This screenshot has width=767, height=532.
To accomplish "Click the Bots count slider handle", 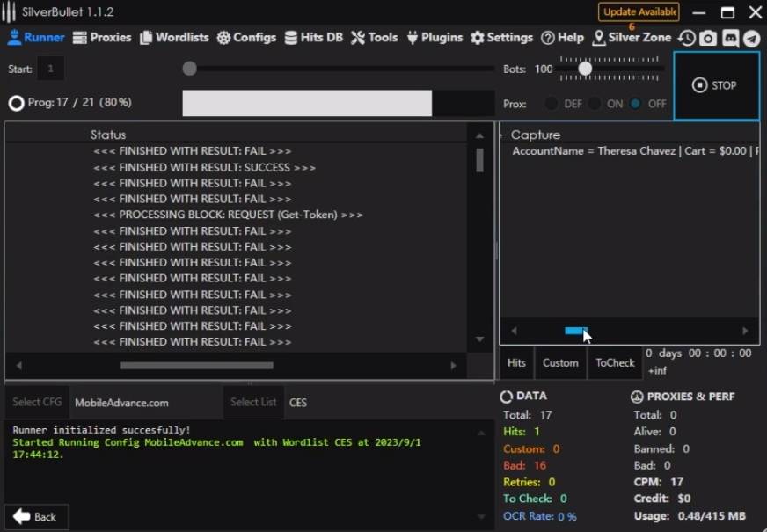I will (x=585, y=68).
